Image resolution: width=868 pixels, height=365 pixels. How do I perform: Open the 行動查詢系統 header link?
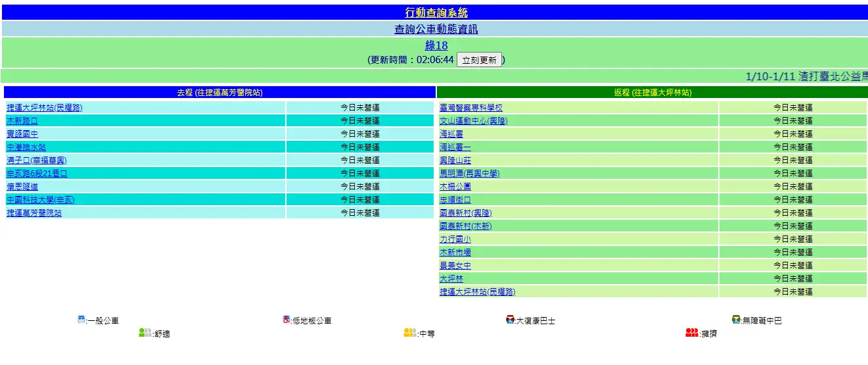[x=436, y=12]
